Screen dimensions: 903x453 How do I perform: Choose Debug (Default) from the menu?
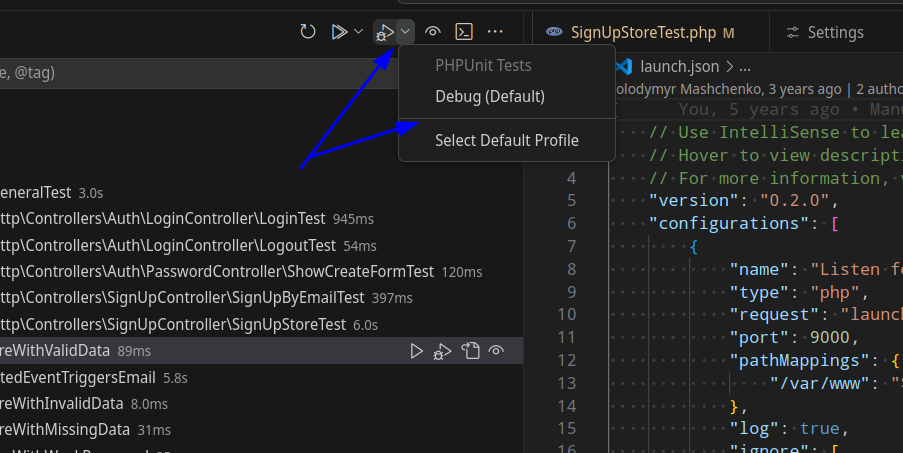click(x=490, y=97)
